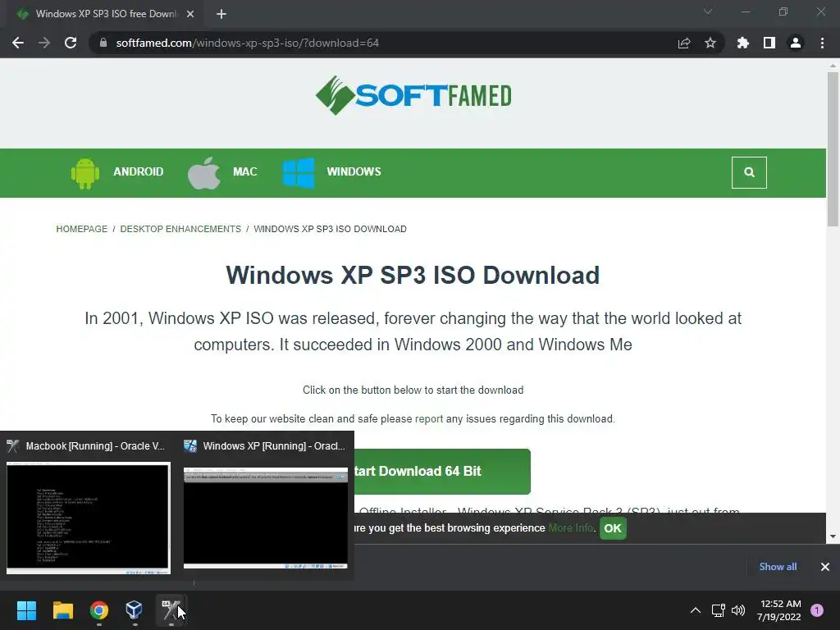Image resolution: width=840 pixels, height=630 pixels.
Task: Open the ANDROID menu item
Action: click(138, 171)
